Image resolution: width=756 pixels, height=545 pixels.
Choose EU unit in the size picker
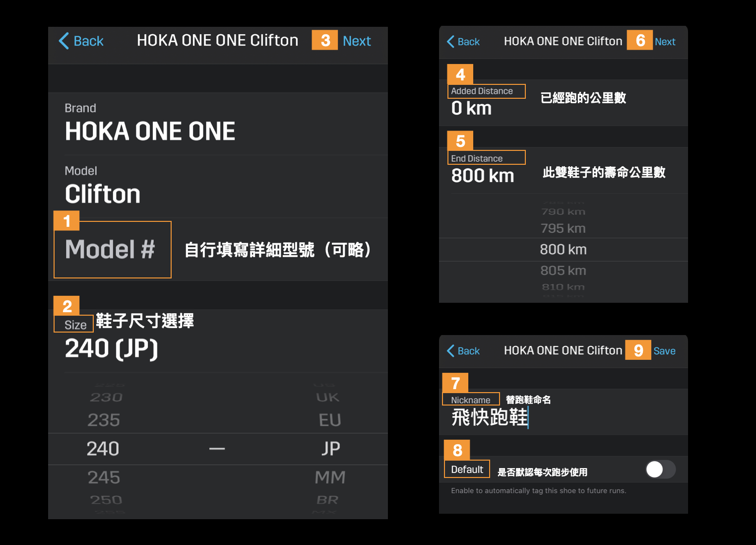tap(330, 420)
